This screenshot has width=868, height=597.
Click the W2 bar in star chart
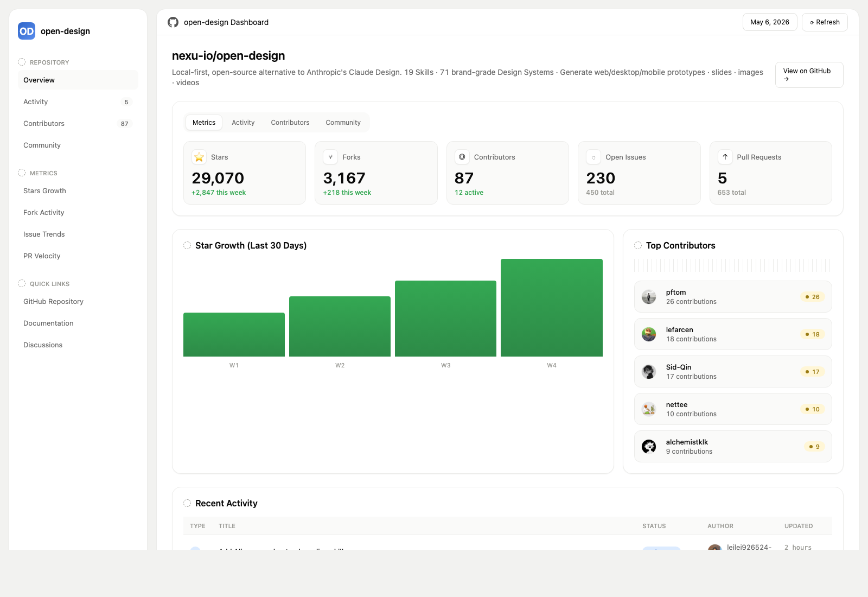(x=340, y=326)
